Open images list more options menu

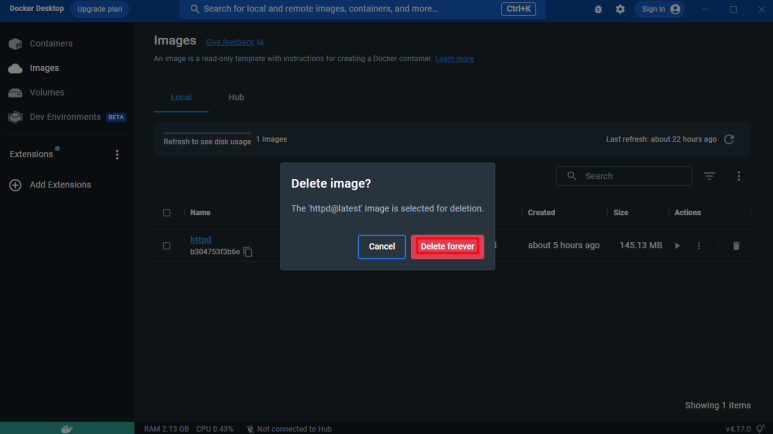pyautogui.click(x=738, y=176)
